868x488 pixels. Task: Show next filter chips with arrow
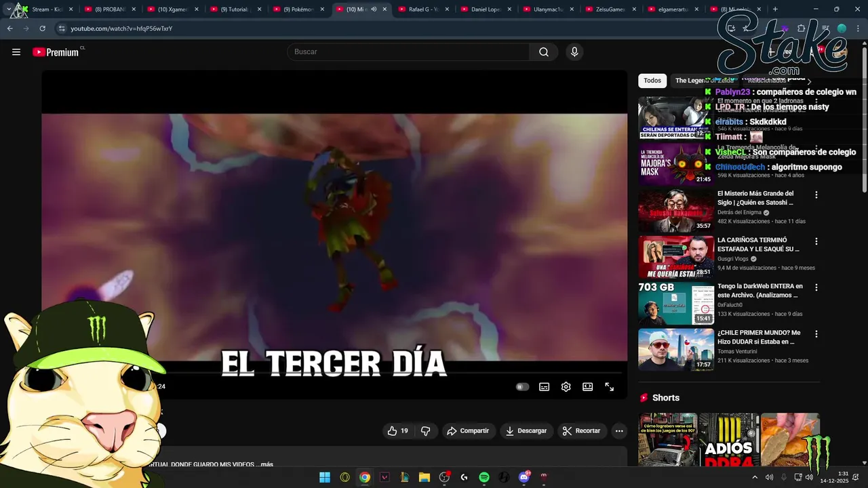click(x=809, y=81)
